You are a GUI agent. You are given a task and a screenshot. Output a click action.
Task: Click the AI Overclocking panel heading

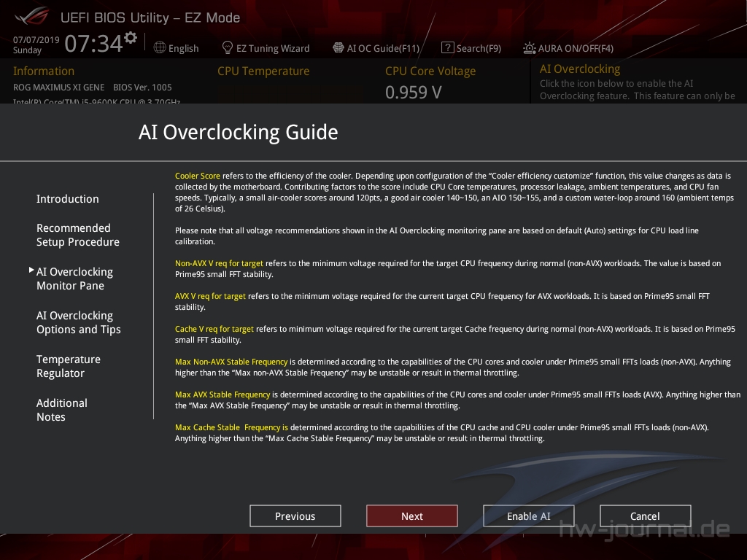(580, 69)
